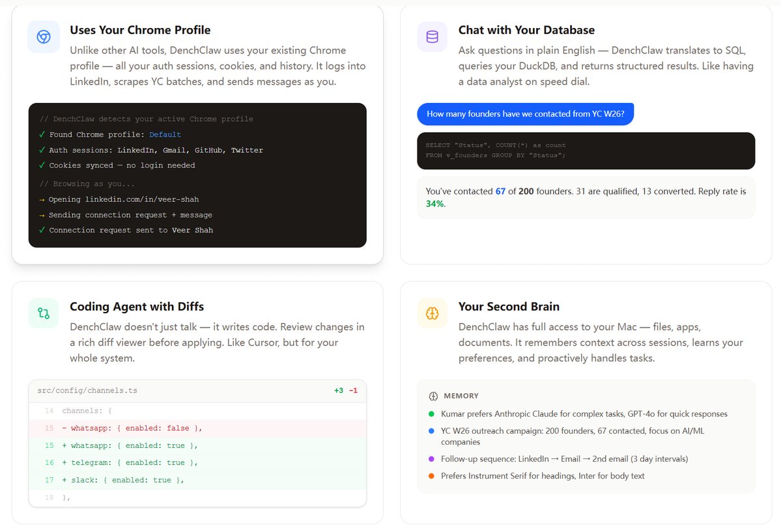
Task: Click the orange dot before Prefers Instrument Serif
Action: click(x=431, y=476)
